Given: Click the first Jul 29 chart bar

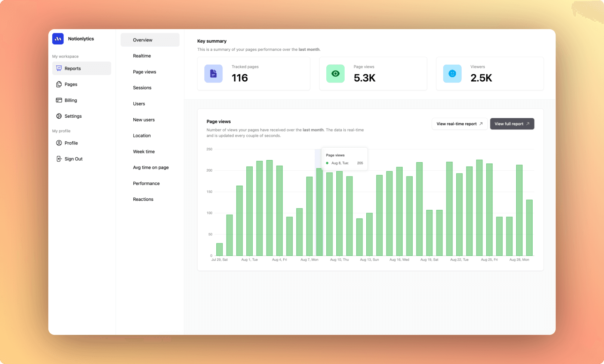Looking at the screenshot, I should [x=219, y=250].
